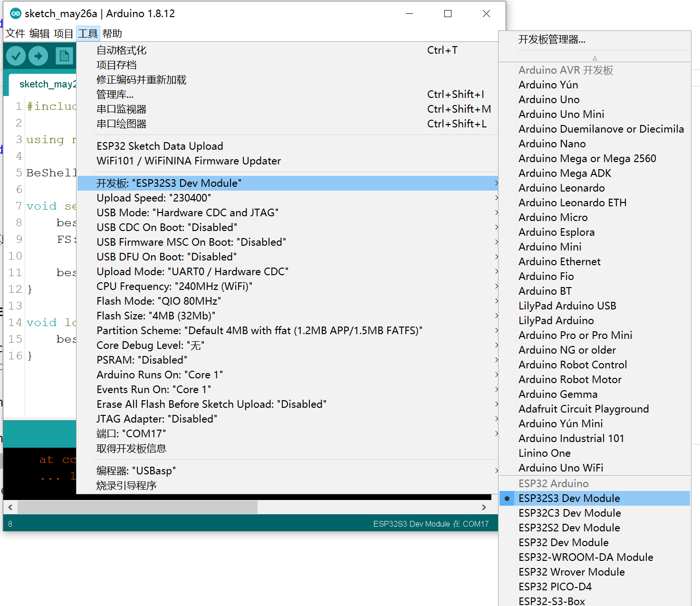Select ESP32 PICO-D4 board

[x=595, y=587]
